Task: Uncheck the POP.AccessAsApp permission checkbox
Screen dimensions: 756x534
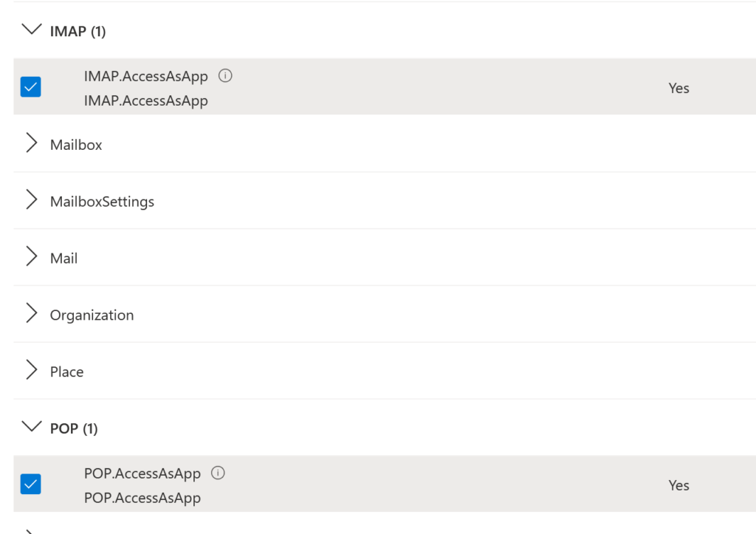Action: tap(31, 485)
